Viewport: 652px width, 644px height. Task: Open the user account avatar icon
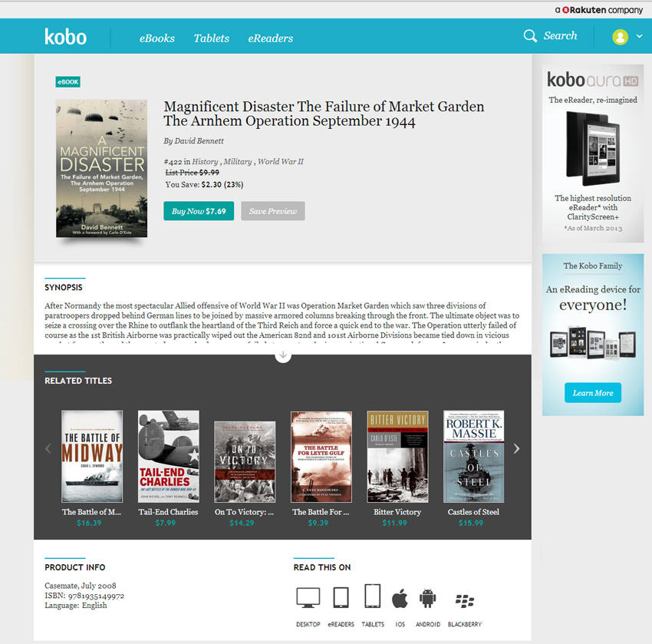coord(620,37)
